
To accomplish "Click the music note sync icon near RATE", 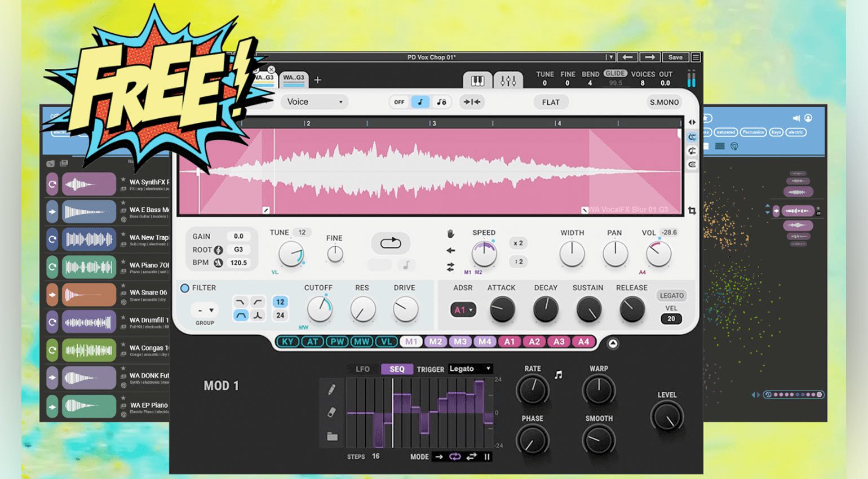I will pyautogui.click(x=558, y=375).
